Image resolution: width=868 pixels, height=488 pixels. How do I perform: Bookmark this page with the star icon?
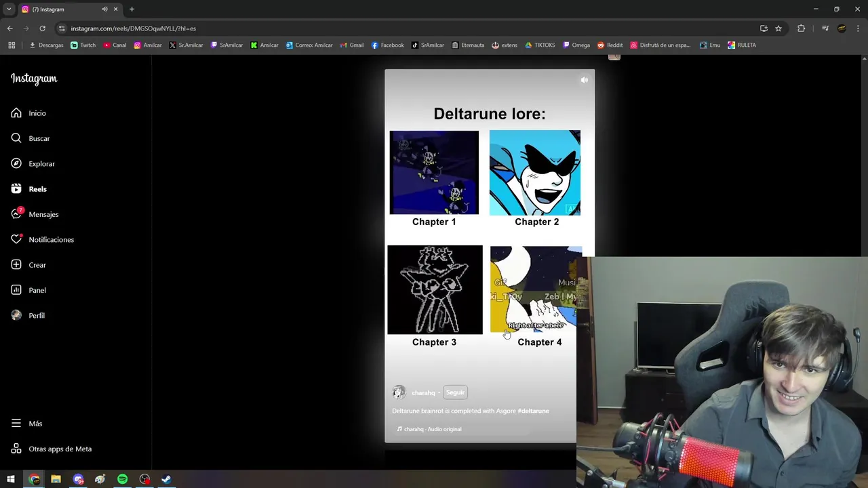click(x=778, y=28)
